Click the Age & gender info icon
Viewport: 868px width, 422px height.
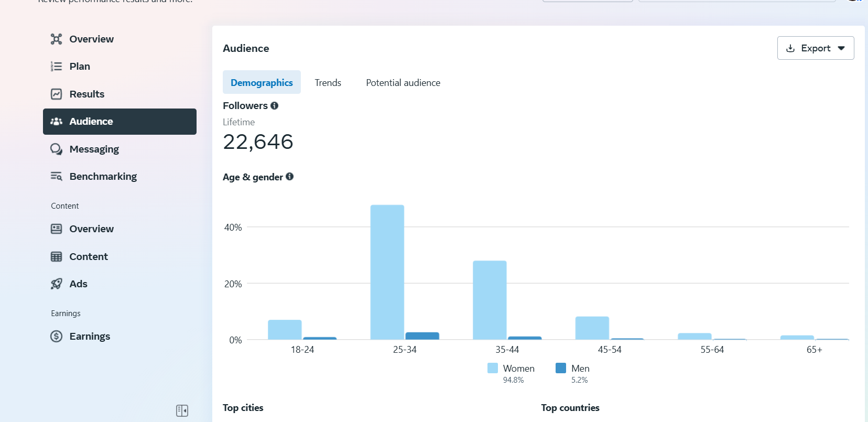click(x=289, y=177)
